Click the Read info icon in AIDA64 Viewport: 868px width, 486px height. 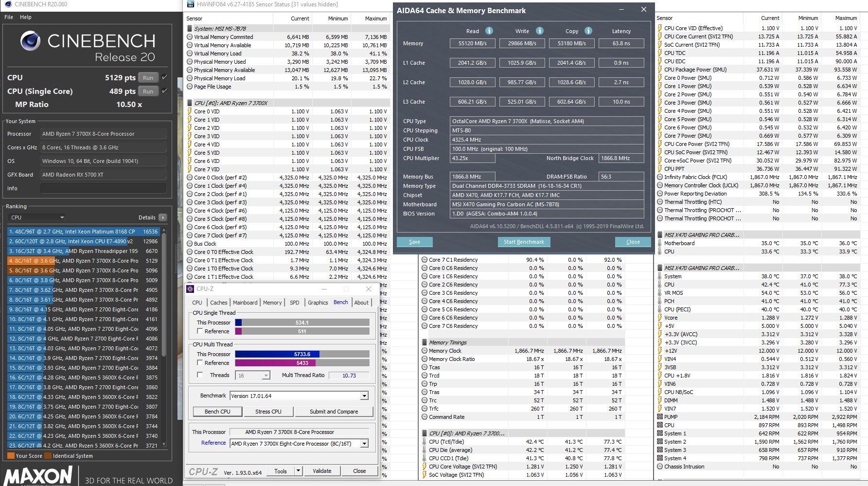click(489, 31)
